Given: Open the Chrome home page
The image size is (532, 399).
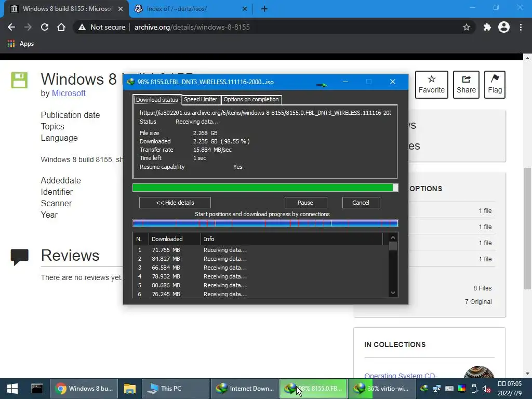Looking at the screenshot, I should [61, 27].
